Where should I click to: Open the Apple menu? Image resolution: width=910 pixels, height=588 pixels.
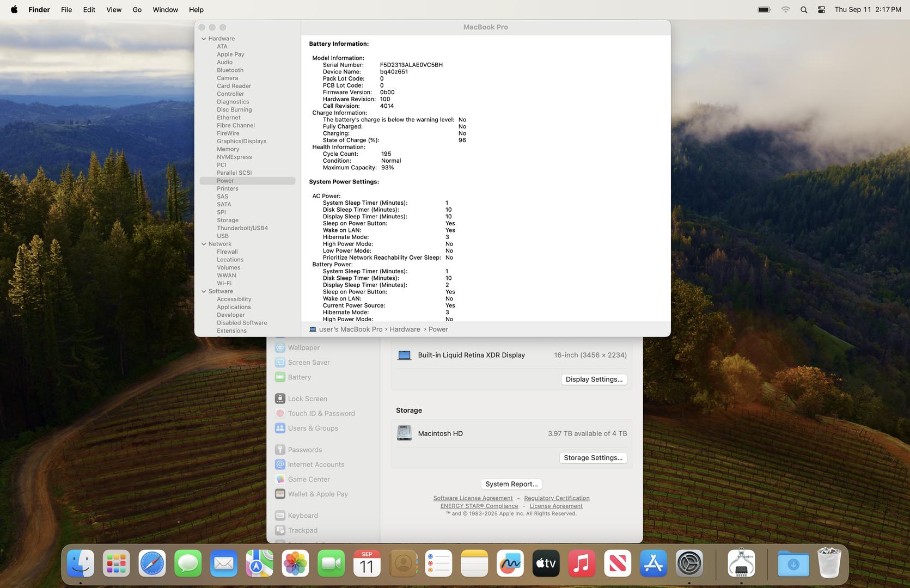[x=14, y=9]
